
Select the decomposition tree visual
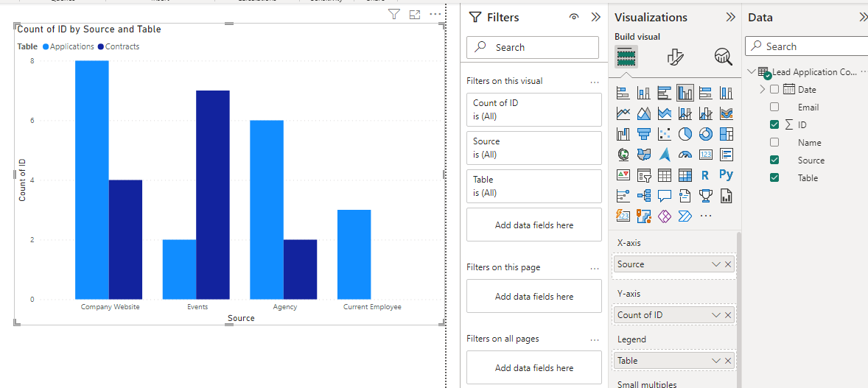[x=644, y=195]
